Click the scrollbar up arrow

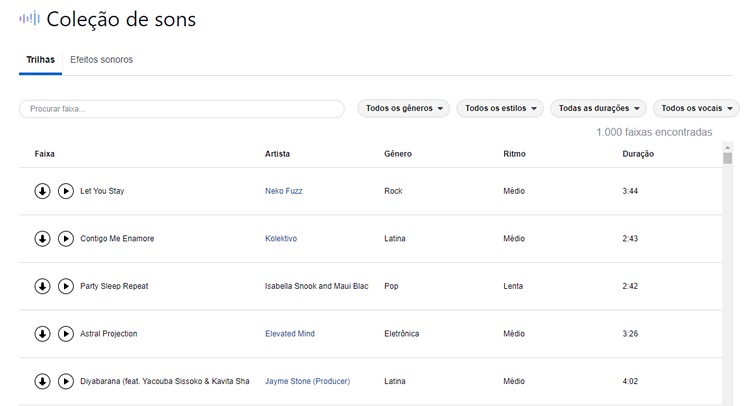(728, 148)
